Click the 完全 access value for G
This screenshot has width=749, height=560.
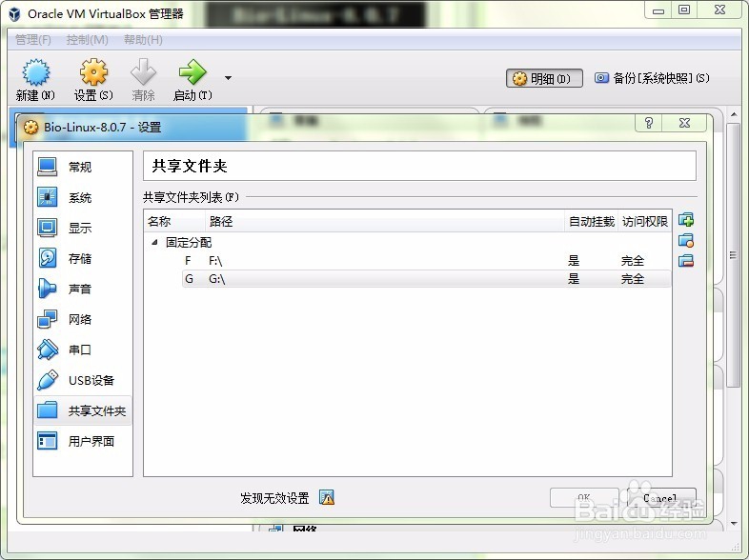(633, 279)
